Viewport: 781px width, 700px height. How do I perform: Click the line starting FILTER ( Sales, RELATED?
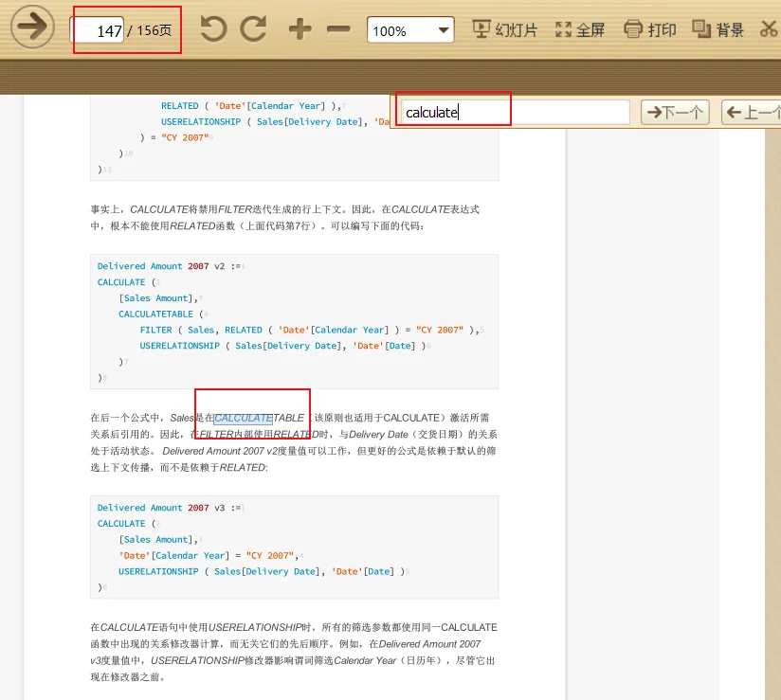310,330
